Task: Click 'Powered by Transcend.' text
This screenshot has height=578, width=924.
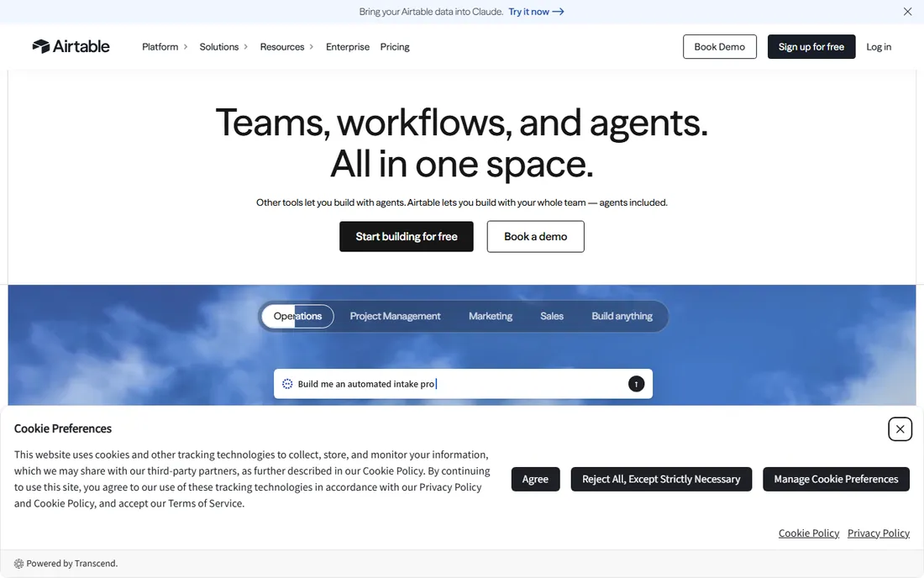Action: [72, 564]
